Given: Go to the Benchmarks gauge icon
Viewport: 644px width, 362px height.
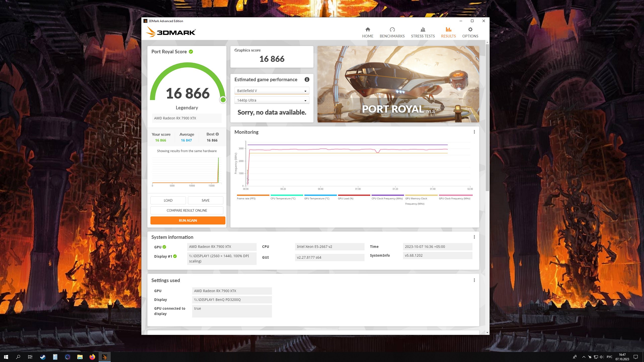Looking at the screenshot, I should (392, 30).
